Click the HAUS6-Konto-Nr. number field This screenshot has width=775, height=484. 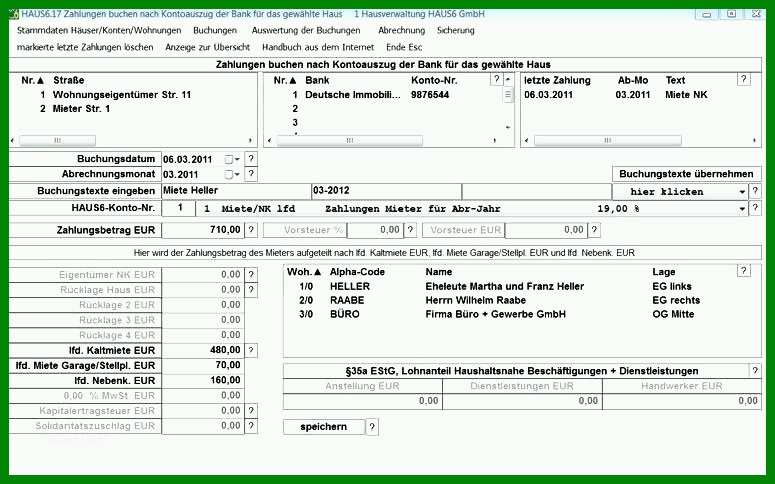179,208
